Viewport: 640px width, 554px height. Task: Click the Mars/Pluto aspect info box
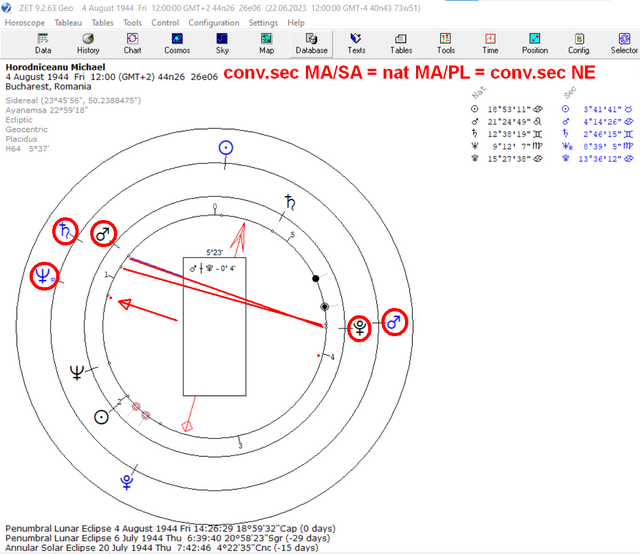click(x=215, y=327)
